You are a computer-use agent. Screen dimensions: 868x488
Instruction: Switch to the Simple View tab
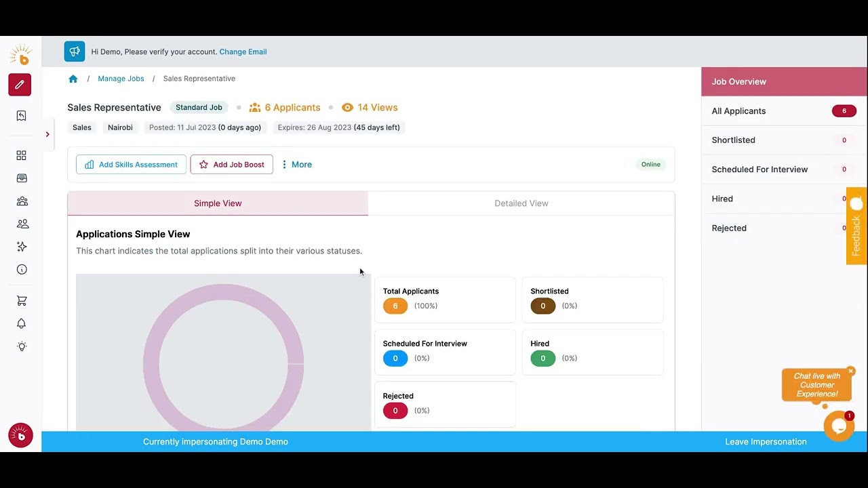click(218, 203)
